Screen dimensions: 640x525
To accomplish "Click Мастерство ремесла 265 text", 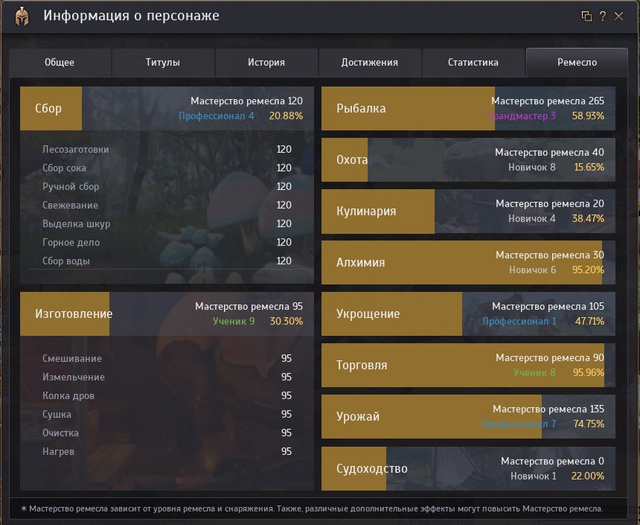I will pyautogui.click(x=548, y=101).
